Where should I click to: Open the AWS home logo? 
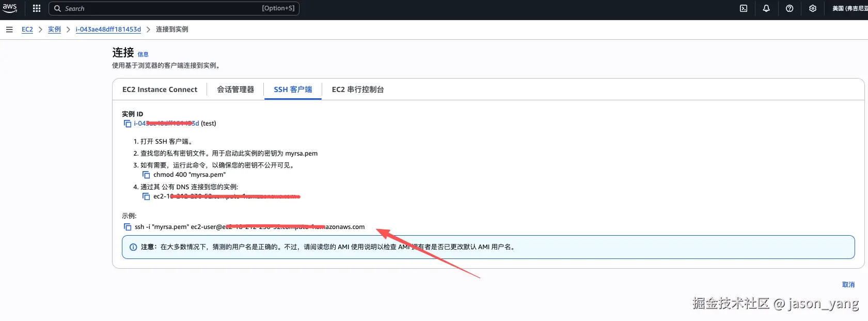[10, 8]
